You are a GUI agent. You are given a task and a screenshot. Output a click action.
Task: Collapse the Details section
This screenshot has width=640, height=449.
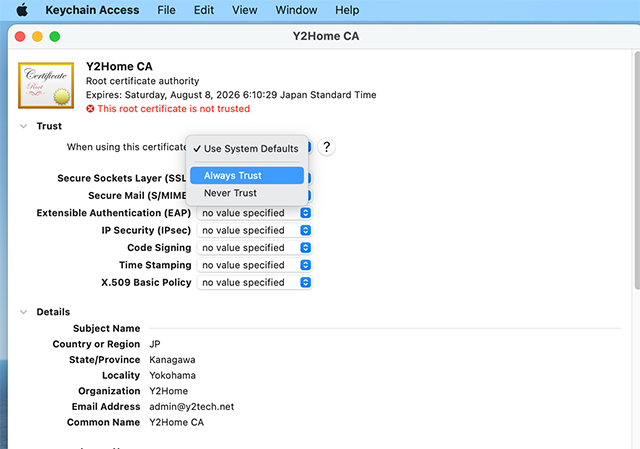(x=24, y=312)
